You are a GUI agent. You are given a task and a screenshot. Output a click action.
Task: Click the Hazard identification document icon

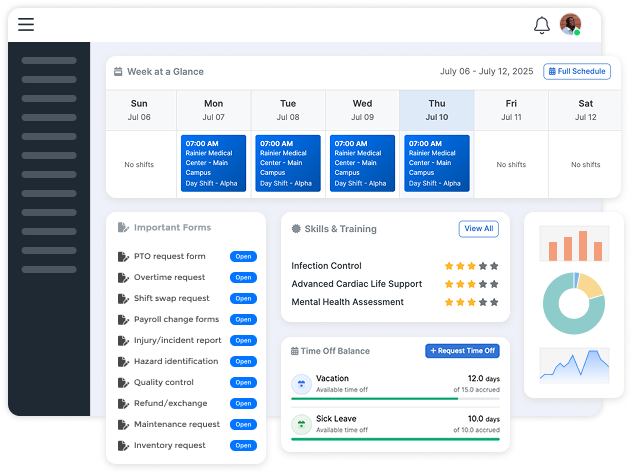click(x=123, y=361)
